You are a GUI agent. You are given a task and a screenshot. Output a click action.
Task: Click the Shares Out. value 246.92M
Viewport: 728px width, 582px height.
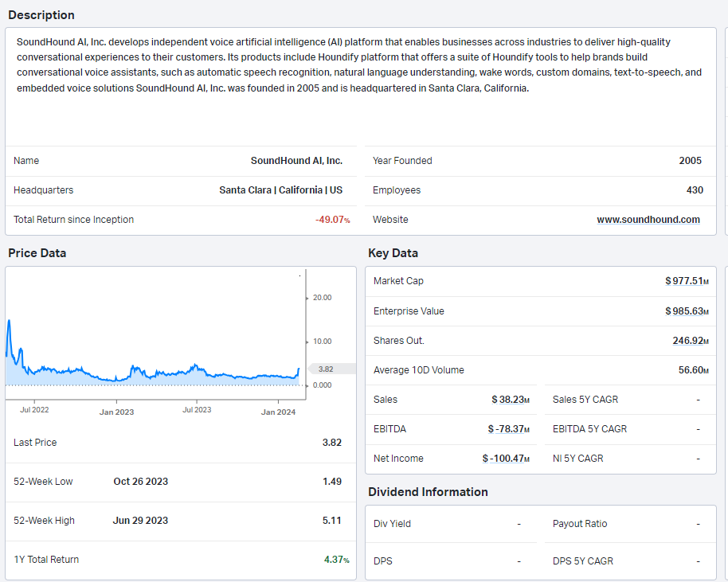[x=691, y=340]
